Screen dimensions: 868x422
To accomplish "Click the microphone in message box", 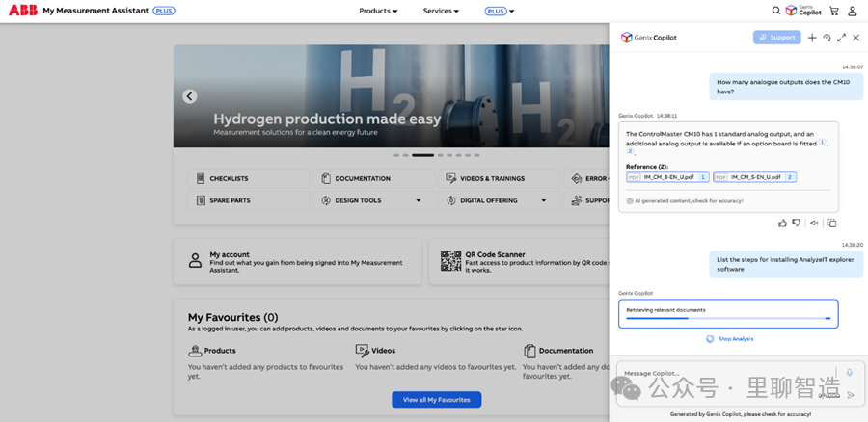I will 849,373.
